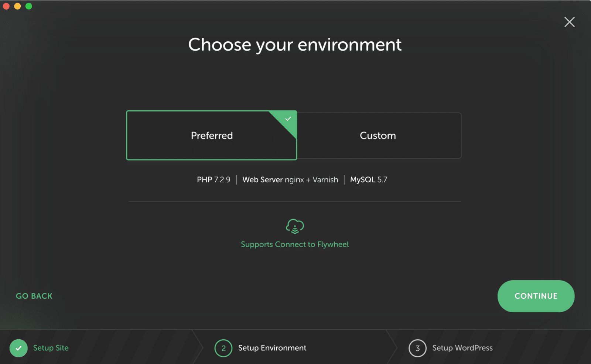Click the step 3 circle icon
Screen dimensions: 591x364
(417, 348)
